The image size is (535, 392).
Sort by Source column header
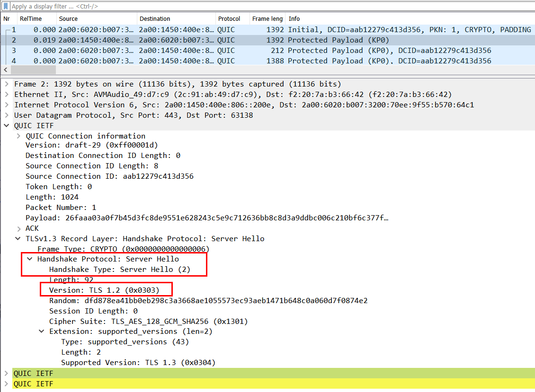coord(97,19)
